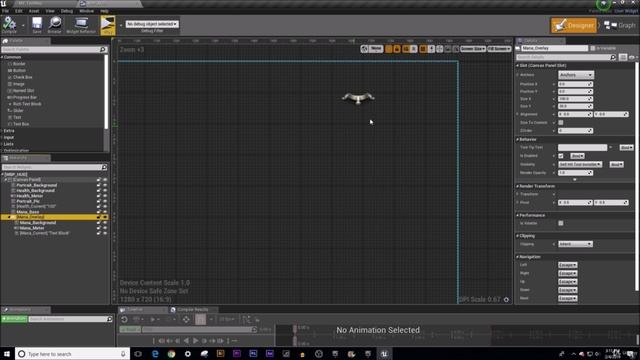Open the Anchors dropdown in Details
Viewport: 640px width, 360px height.
(576, 75)
